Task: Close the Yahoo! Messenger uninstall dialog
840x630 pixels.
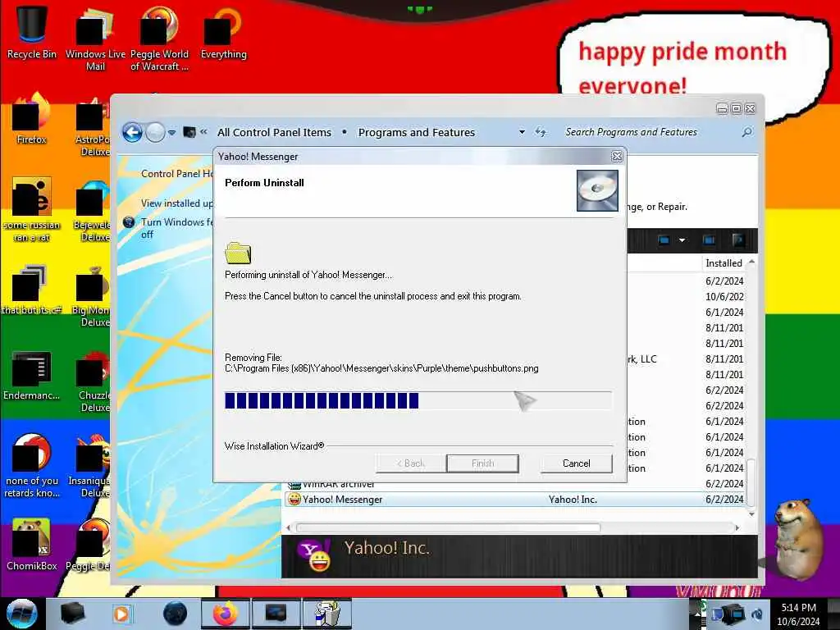Action: pyautogui.click(x=617, y=157)
